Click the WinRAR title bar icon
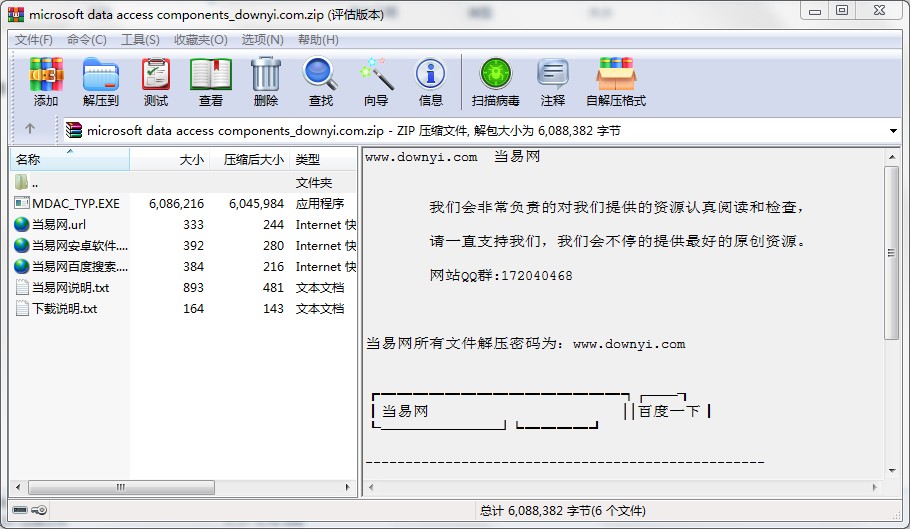The image size is (910, 529). (16, 14)
